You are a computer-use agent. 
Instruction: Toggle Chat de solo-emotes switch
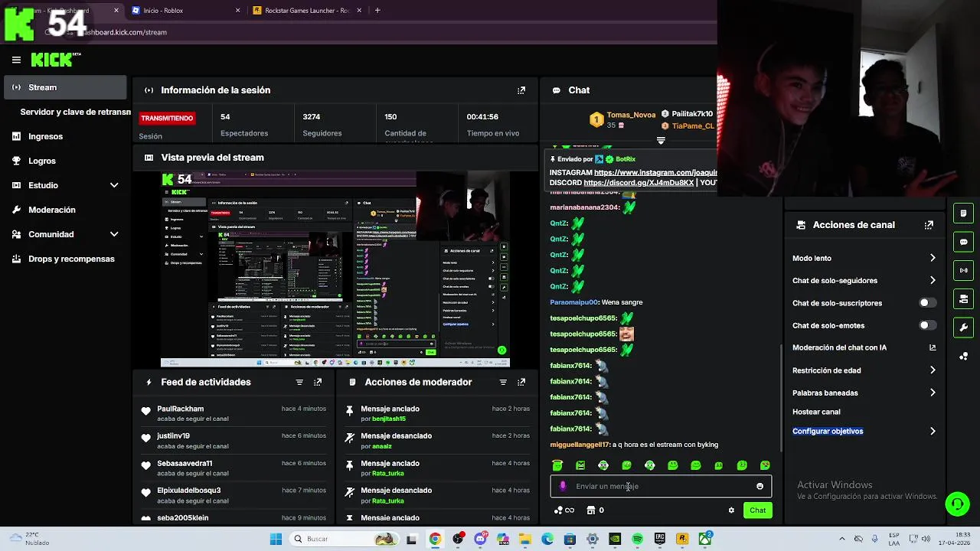(927, 325)
